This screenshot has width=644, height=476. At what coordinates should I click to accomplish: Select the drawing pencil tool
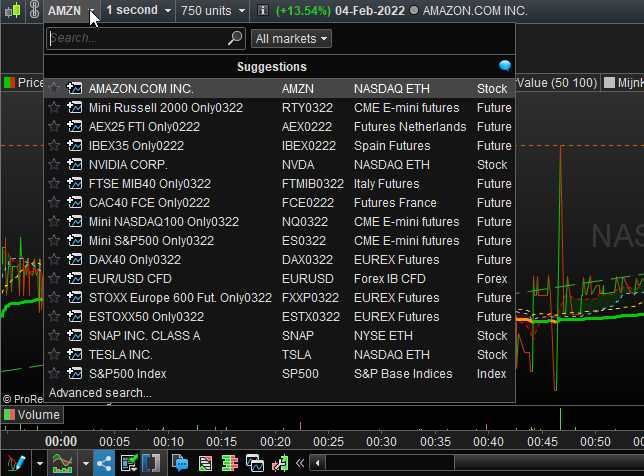tap(16, 463)
